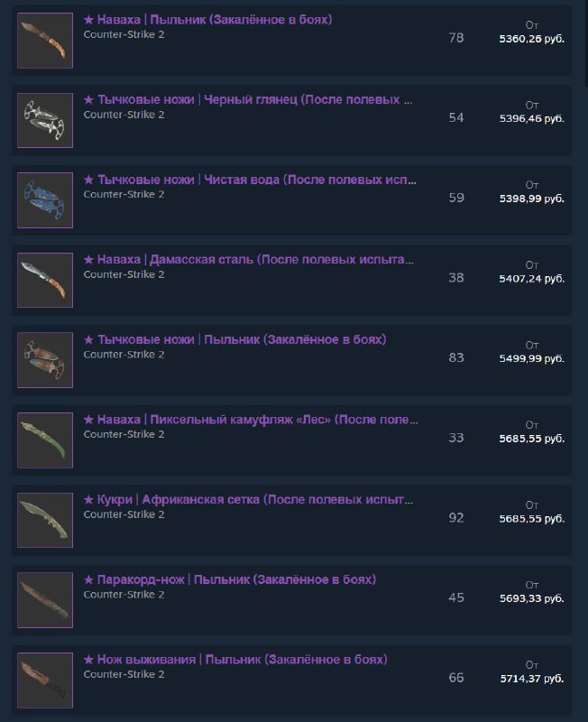Click the 5360,26 руб. starting price
Viewport: 588px width, 722px height.
[x=532, y=39]
